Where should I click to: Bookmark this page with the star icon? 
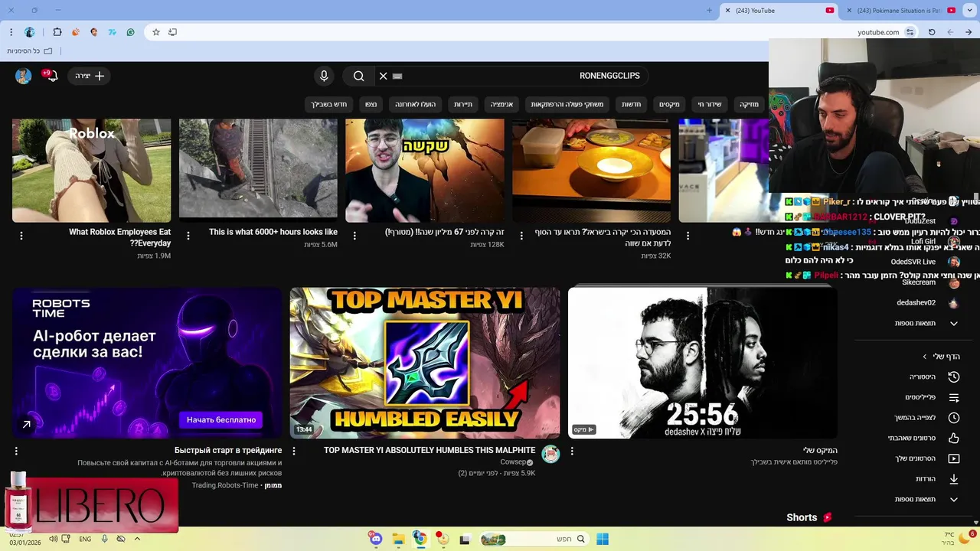tap(155, 32)
